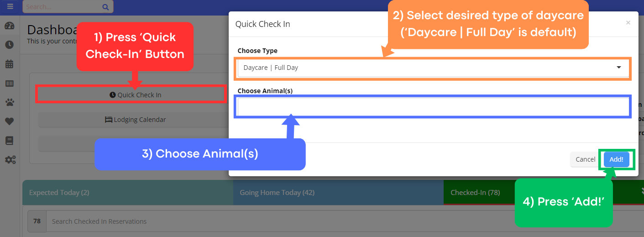The image size is (644, 237).
Task: Switch to Going Home Today tab
Action: click(x=338, y=193)
